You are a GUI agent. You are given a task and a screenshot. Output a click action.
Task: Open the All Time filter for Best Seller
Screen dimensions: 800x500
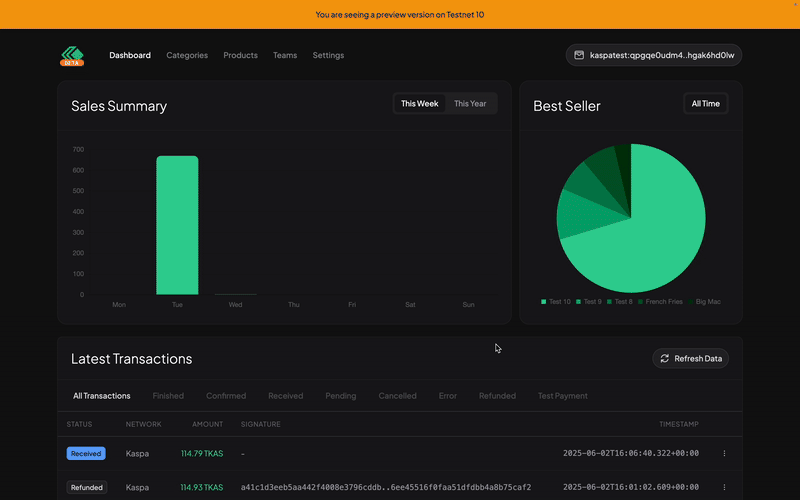(705, 104)
